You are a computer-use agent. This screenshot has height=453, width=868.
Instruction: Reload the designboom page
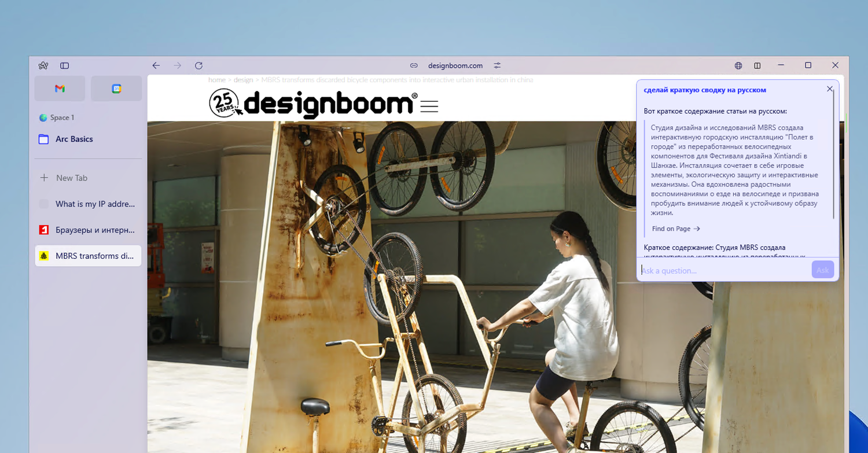tap(198, 66)
